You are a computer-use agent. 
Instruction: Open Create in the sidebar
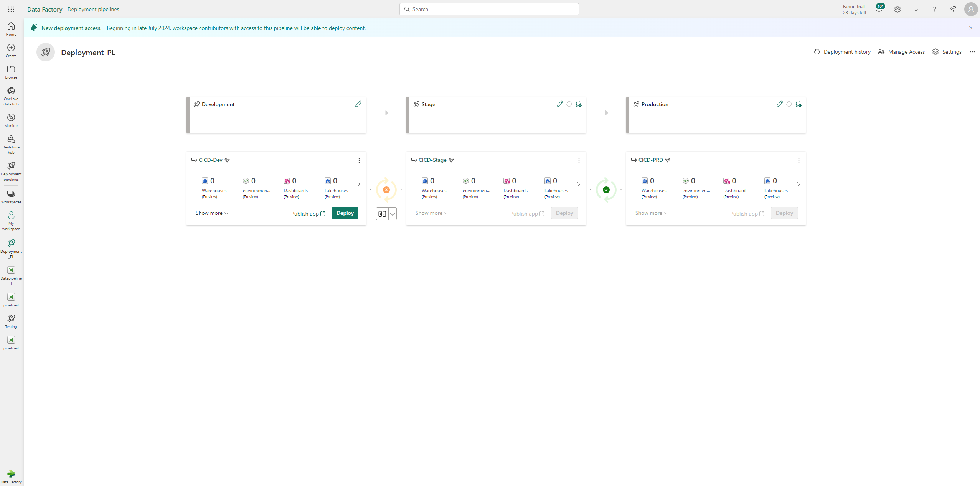(x=11, y=51)
